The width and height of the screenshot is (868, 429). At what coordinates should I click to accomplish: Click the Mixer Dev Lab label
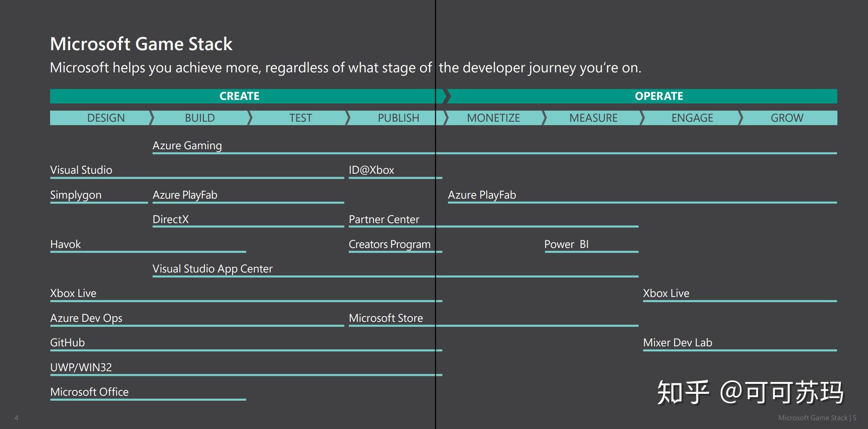tap(678, 343)
